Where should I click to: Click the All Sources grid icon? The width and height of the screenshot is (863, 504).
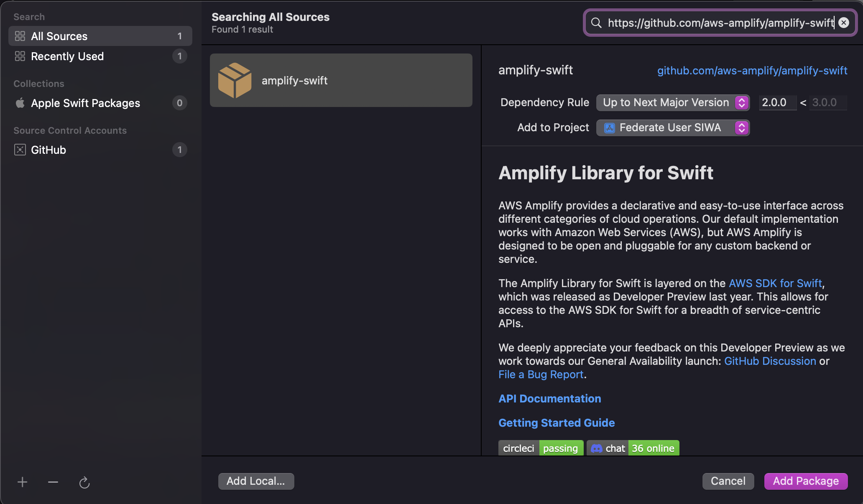point(20,36)
